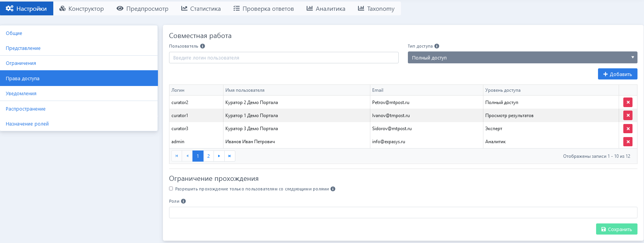Select page 2 in pagination

click(x=208, y=156)
